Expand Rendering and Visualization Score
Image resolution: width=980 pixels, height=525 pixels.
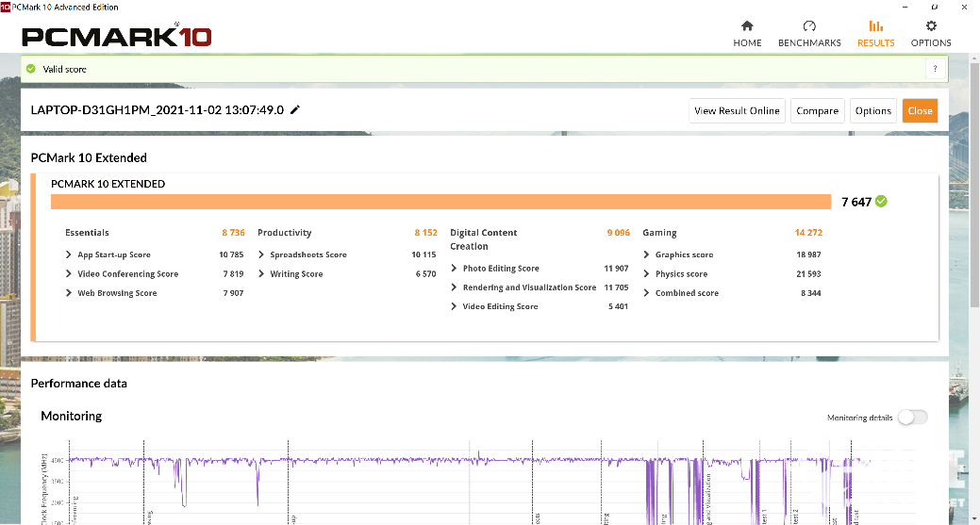(454, 287)
